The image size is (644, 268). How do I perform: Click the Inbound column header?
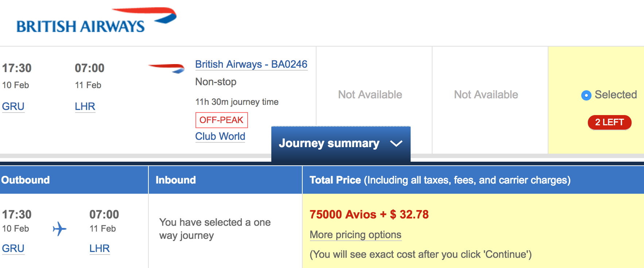pyautogui.click(x=176, y=180)
